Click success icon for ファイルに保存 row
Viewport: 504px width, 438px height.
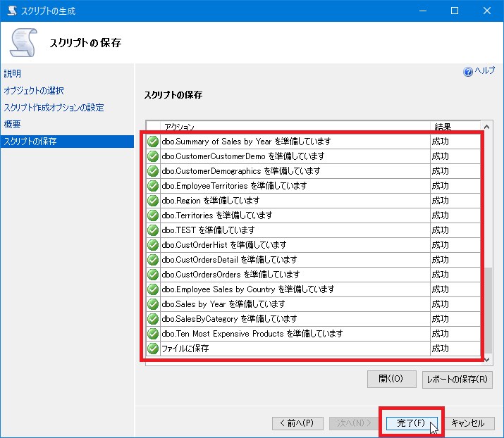point(153,349)
